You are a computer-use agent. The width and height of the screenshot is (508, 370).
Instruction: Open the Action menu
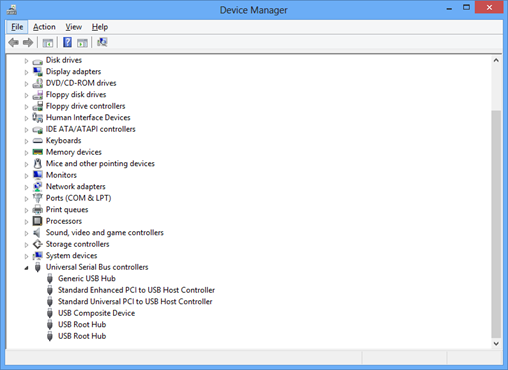pyautogui.click(x=44, y=27)
